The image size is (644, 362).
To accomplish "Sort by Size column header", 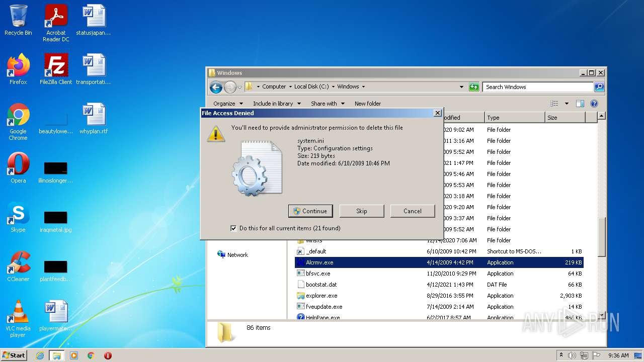I will tap(565, 118).
